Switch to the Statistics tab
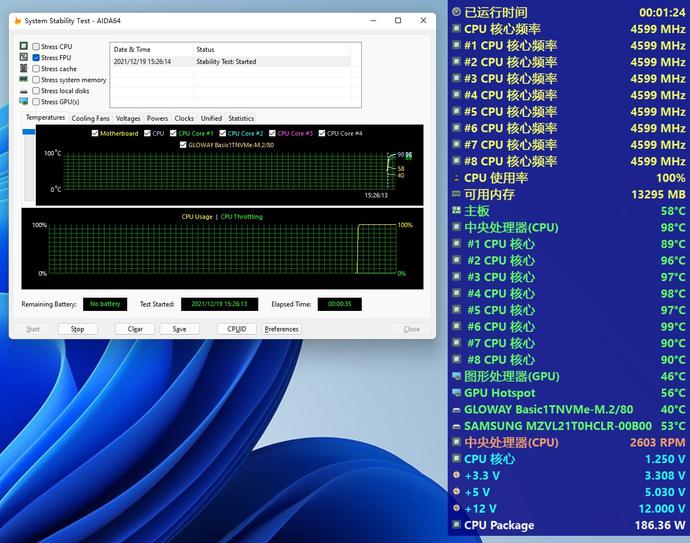This screenshot has width=690, height=543. tap(241, 118)
